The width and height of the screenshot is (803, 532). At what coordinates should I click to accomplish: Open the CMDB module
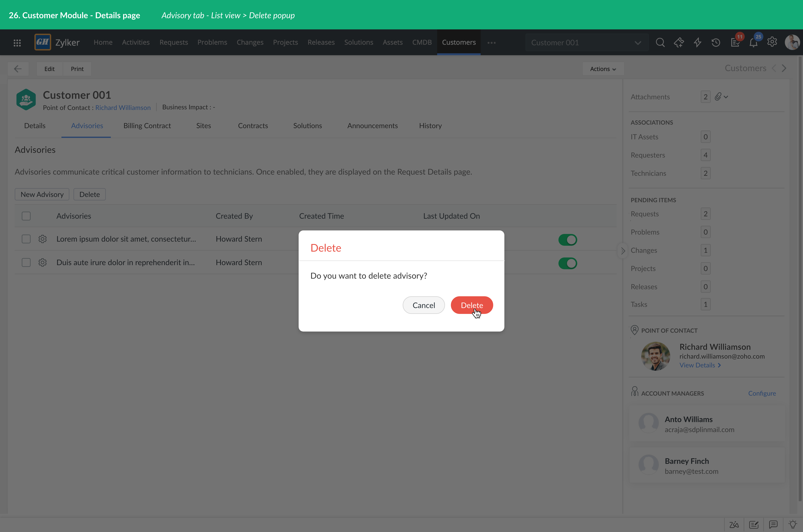pyautogui.click(x=422, y=42)
